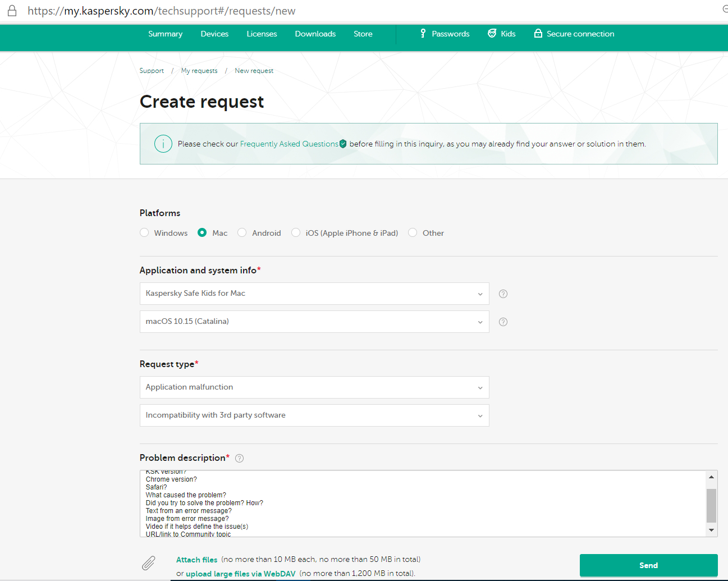Select the Other platform radio button
This screenshot has width=728, height=581.
click(x=413, y=232)
